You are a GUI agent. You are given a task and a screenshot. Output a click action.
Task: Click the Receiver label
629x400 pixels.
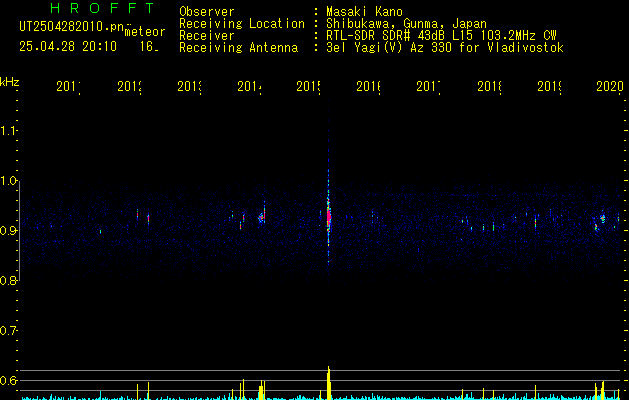pos(207,36)
